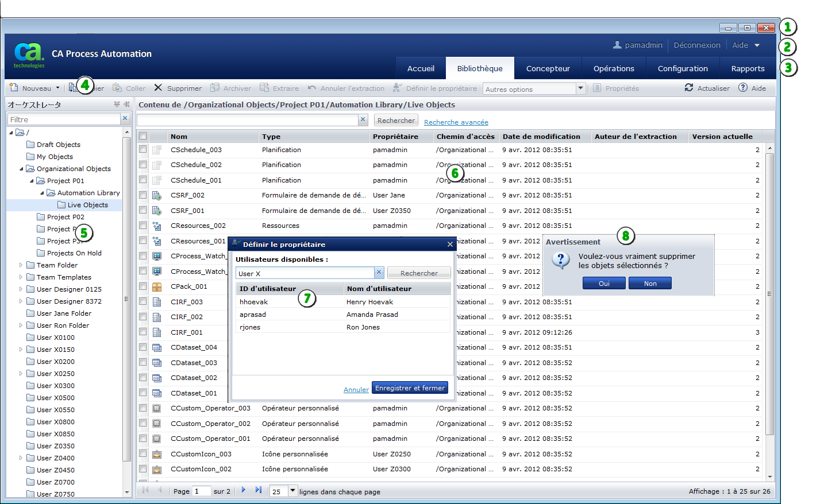The height and width of the screenshot is (504, 828).
Task: Expand the Team Folder tree node
Action: (20, 265)
